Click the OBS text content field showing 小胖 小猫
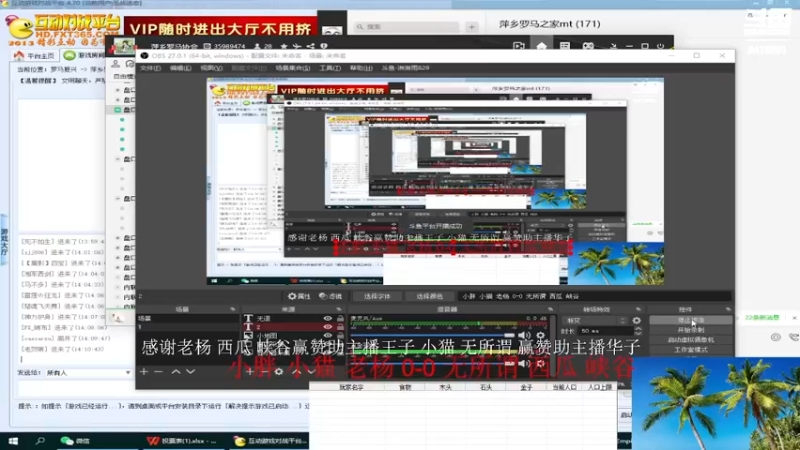Screen dimensions: 800x450 pyautogui.click(x=595, y=296)
